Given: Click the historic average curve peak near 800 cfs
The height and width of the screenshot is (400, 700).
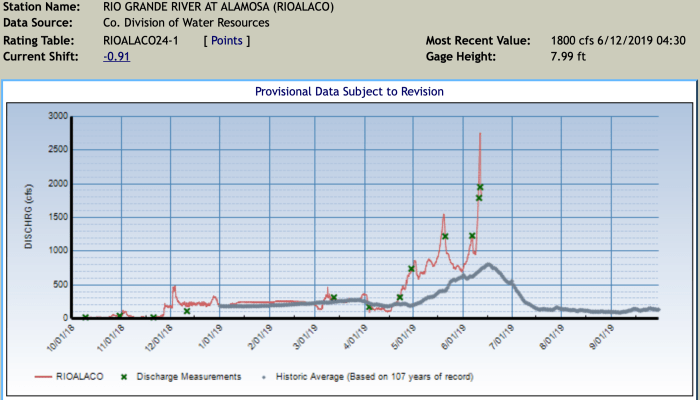Looking at the screenshot, I should [487, 265].
